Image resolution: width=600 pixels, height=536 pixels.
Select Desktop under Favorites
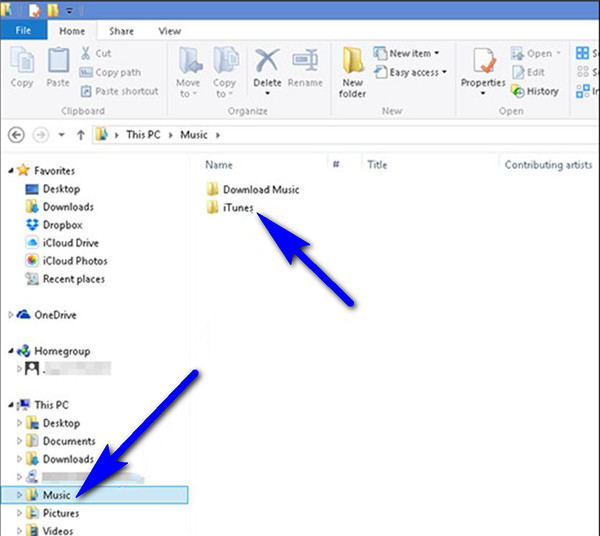53,189
